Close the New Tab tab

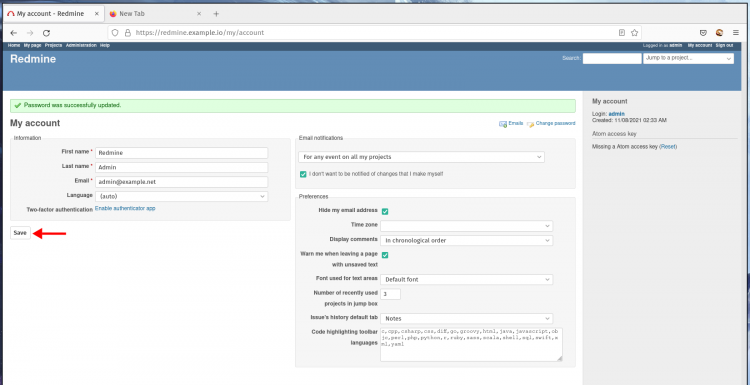click(199, 14)
